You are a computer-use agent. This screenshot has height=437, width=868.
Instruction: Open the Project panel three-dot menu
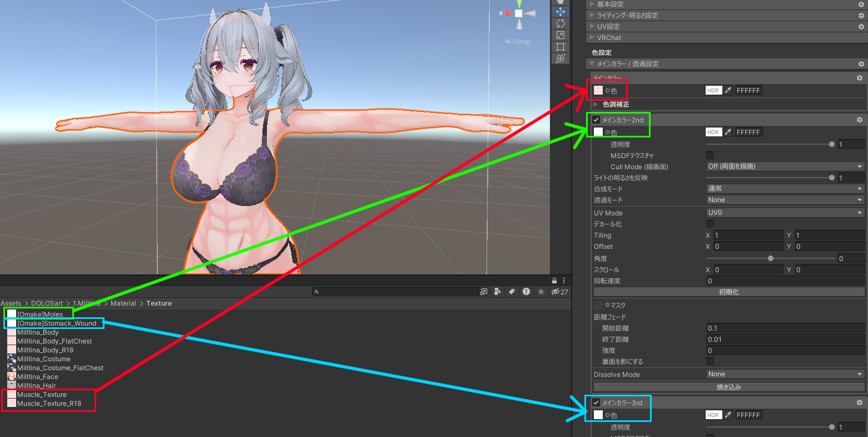(564, 281)
